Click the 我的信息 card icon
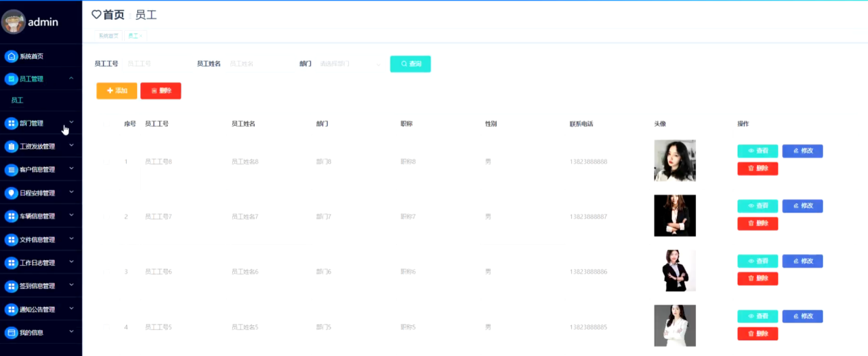 [11, 333]
